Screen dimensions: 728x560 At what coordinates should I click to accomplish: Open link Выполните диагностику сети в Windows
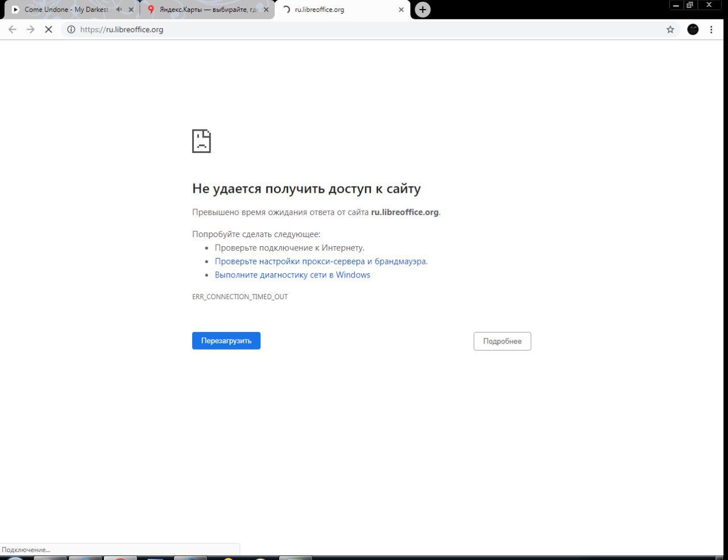click(292, 275)
